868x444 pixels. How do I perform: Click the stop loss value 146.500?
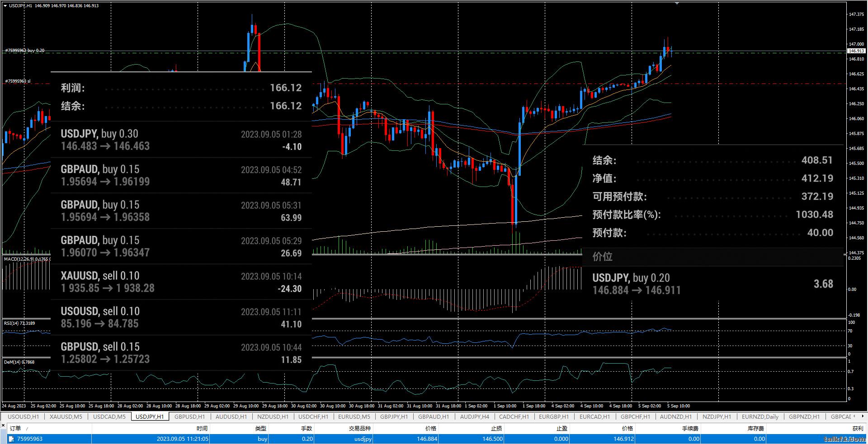point(492,439)
